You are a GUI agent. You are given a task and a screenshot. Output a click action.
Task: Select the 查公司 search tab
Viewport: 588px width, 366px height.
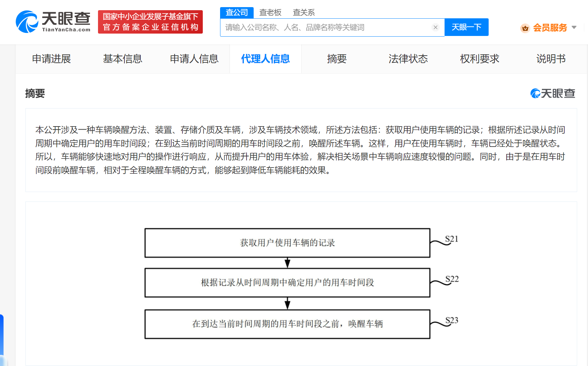coord(237,13)
